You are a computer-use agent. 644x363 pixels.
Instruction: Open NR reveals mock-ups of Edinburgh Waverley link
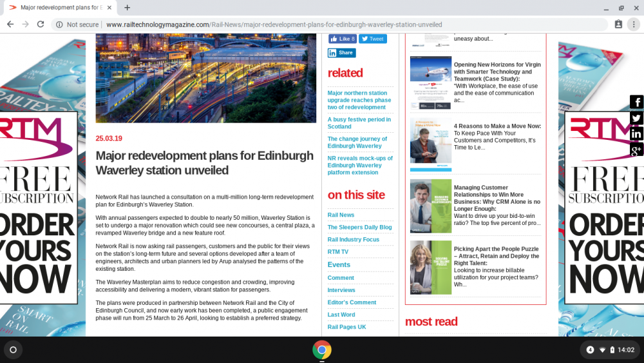tap(360, 165)
